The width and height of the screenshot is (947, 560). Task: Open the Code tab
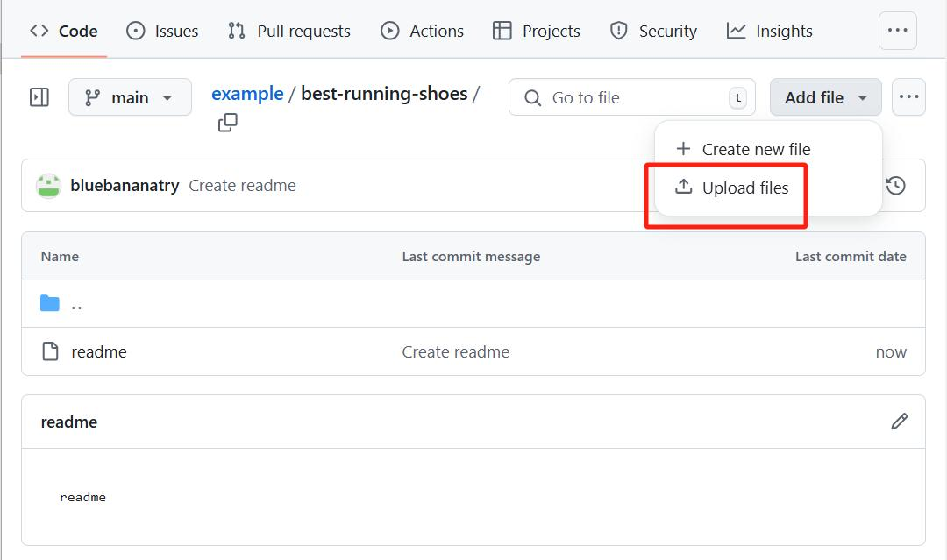click(63, 31)
